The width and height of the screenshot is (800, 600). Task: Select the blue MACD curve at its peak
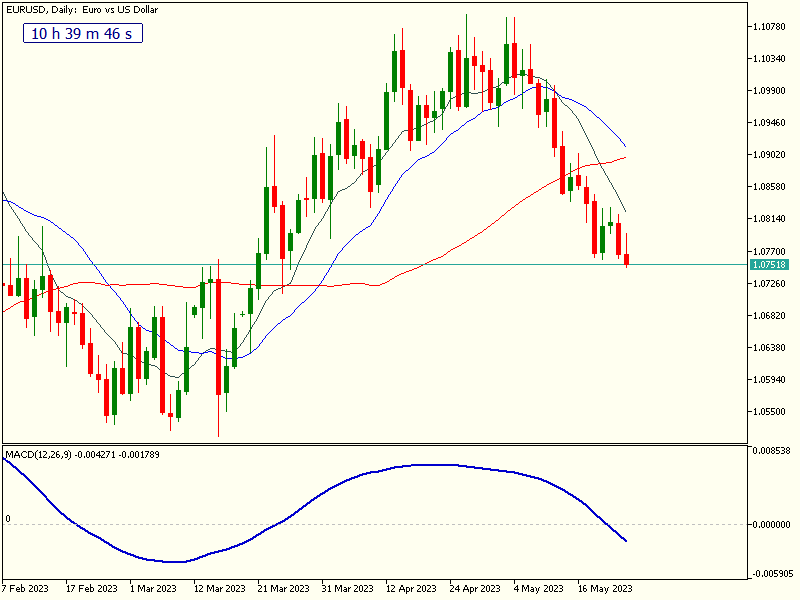(430, 465)
